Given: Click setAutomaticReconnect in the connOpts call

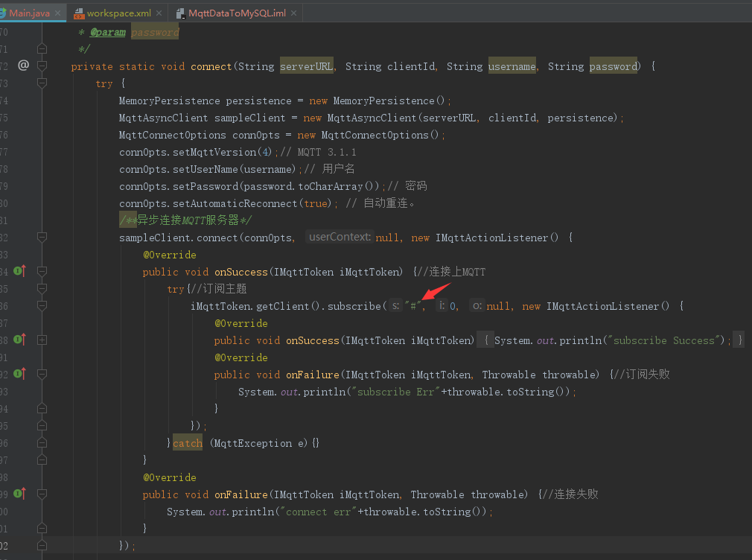Looking at the screenshot, I should pyautogui.click(x=235, y=203).
